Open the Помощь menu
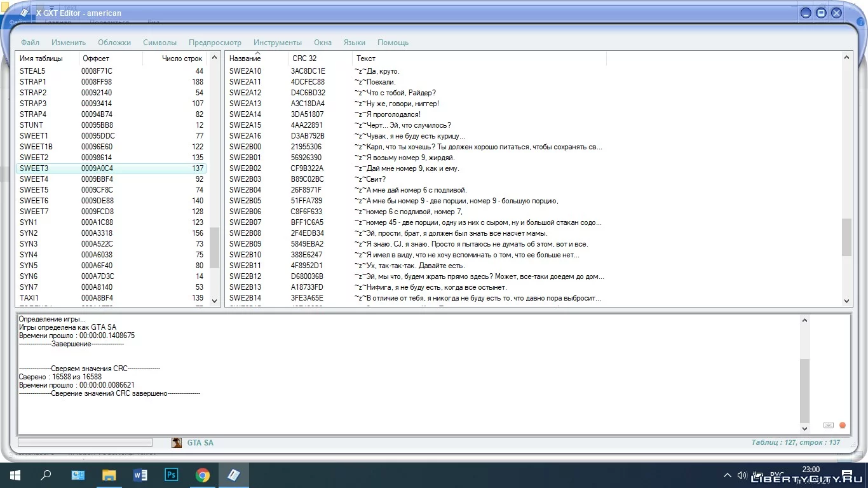Viewport: 868px width, 488px height. coord(393,43)
